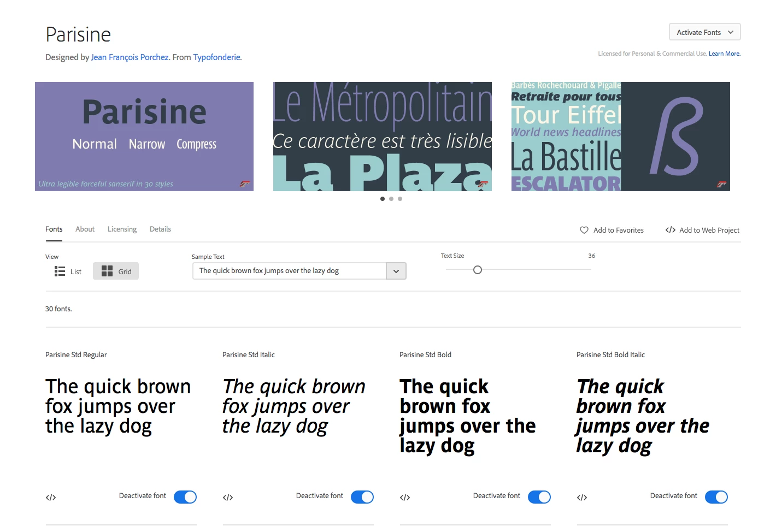Select the Grid view icon
The height and width of the screenshot is (532, 776).
tap(107, 271)
